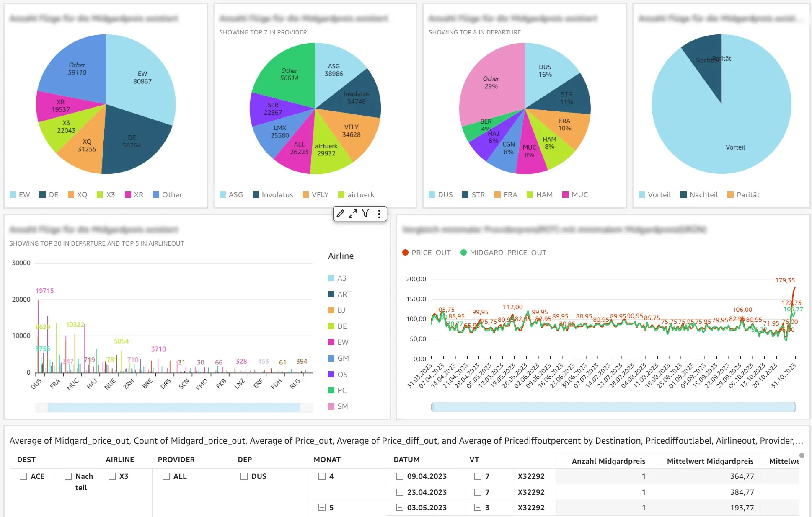Screen dimensions: 812x517
Task: Select airtuerk in provider pie legend
Action: tap(356, 195)
